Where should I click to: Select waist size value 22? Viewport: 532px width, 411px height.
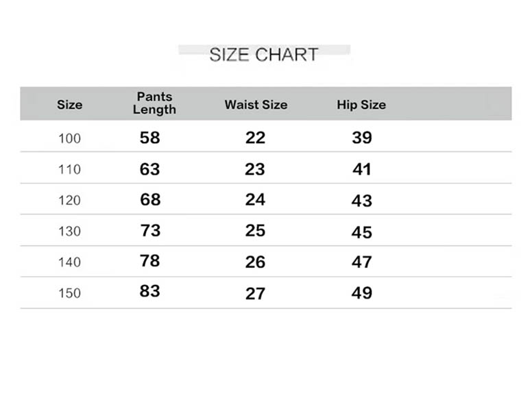pyautogui.click(x=255, y=138)
